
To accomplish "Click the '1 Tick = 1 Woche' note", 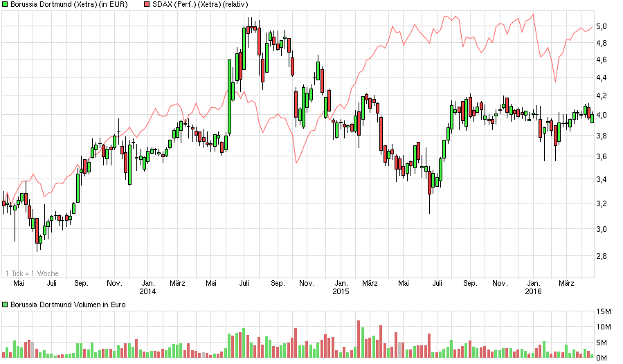I will 32,273.
